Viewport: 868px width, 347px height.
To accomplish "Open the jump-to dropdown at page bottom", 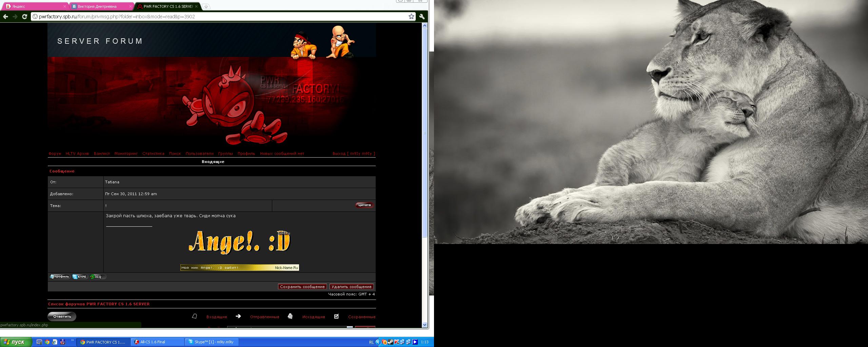I will [x=350, y=327].
